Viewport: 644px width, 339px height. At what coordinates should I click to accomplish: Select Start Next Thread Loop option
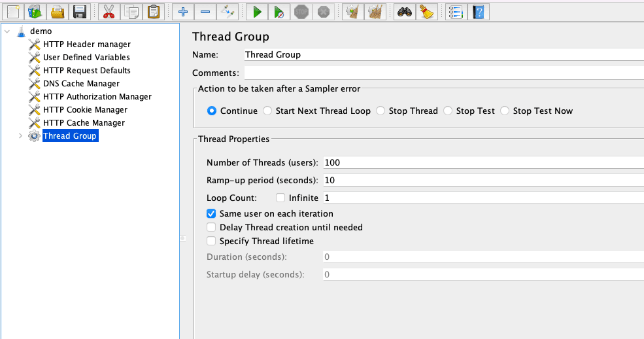267,111
